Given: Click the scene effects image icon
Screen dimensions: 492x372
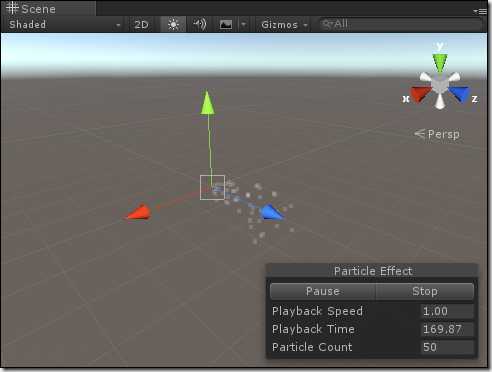Looking at the screenshot, I should pyautogui.click(x=226, y=24).
